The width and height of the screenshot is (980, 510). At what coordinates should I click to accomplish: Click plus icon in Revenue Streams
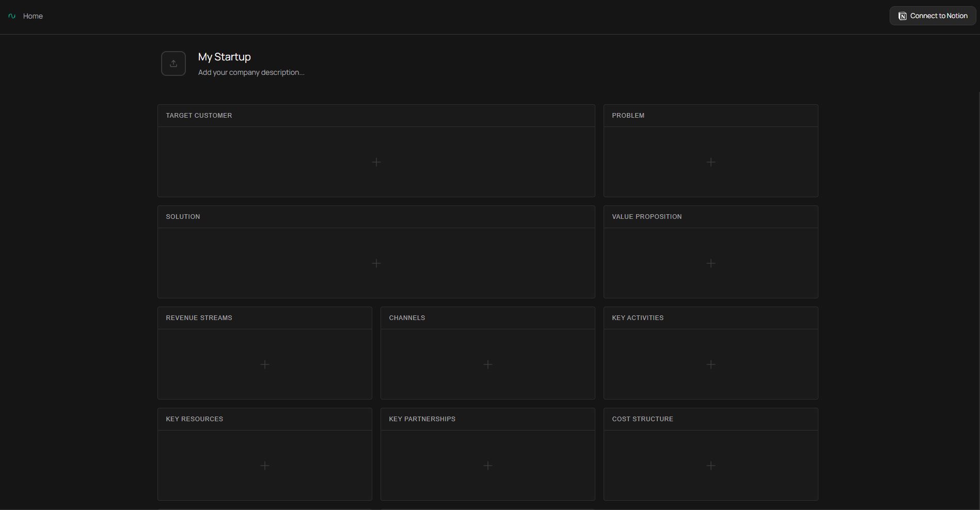(265, 364)
